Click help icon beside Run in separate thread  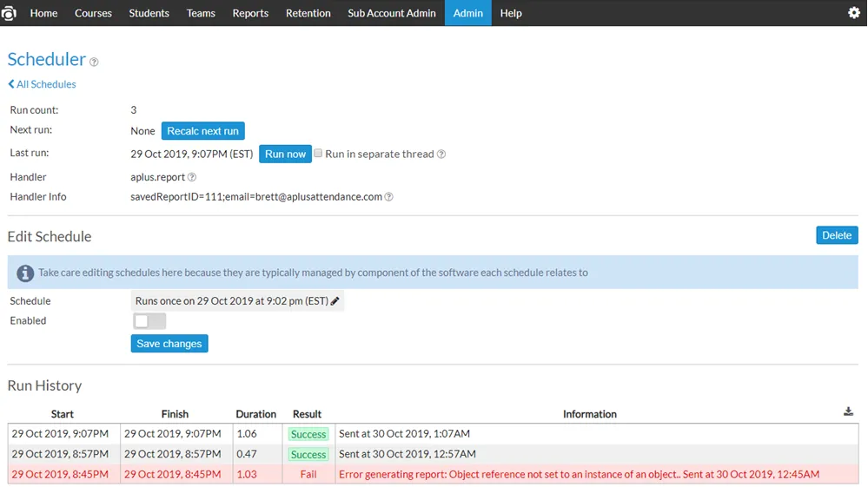pyautogui.click(x=441, y=155)
